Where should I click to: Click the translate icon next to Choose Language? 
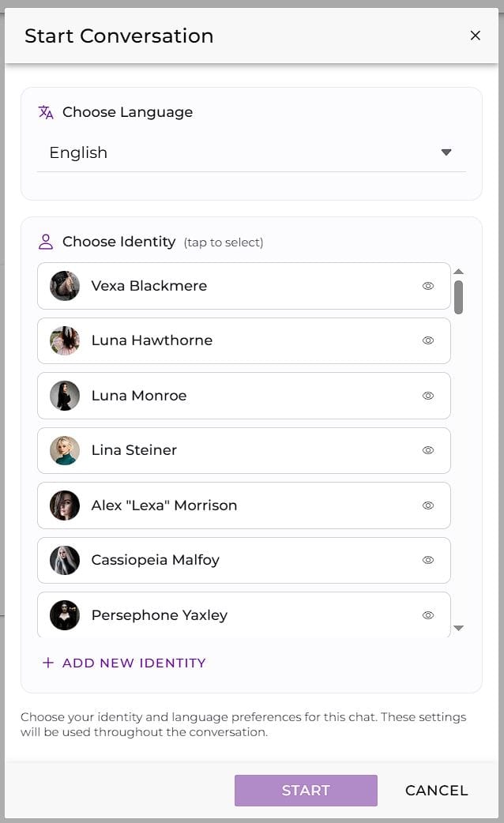click(x=46, y=112)
